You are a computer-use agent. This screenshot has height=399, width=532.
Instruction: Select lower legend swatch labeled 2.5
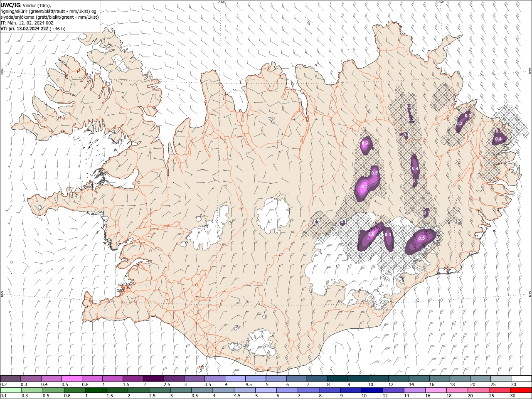160,390
